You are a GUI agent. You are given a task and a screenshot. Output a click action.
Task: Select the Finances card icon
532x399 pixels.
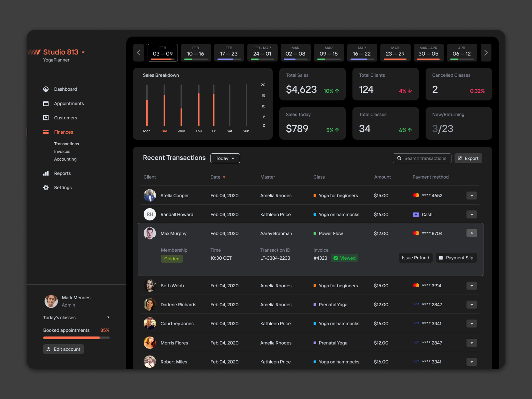(46, 132)
